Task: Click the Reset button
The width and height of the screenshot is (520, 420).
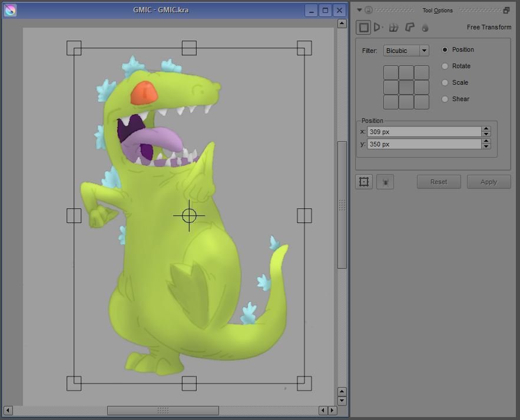Action: [439, 182]
